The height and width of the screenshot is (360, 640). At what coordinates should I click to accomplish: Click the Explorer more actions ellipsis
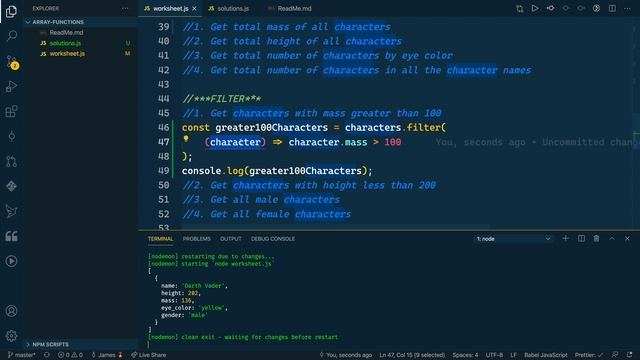tap(125, 8)
